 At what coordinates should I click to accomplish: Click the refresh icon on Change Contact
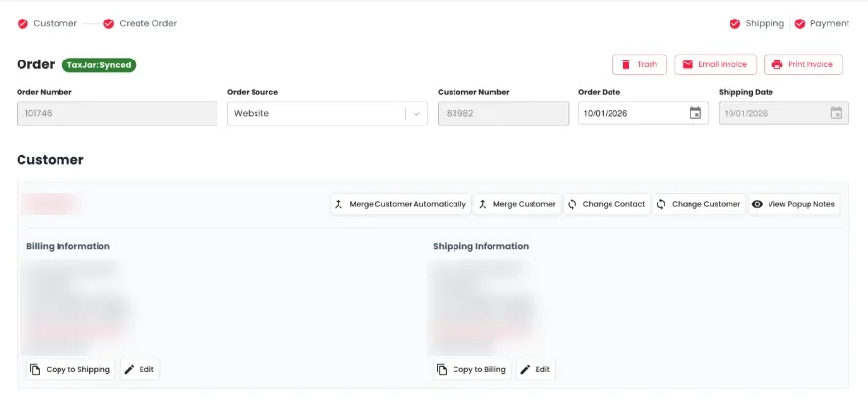click(572, 204)
